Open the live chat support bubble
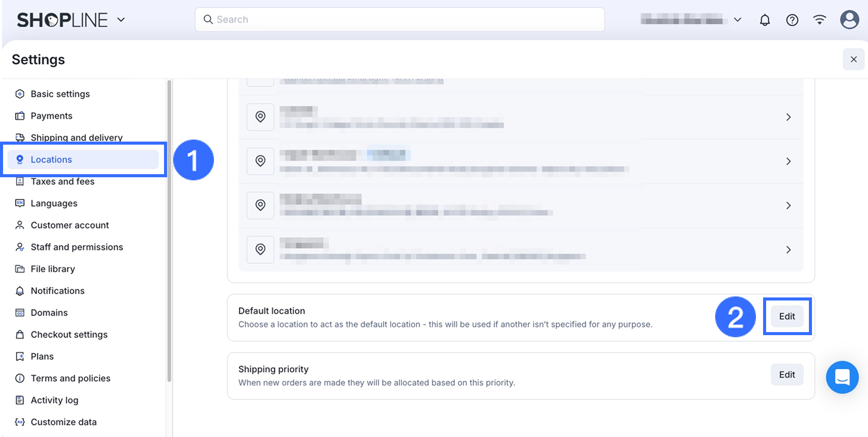 [x=842, y=377]
